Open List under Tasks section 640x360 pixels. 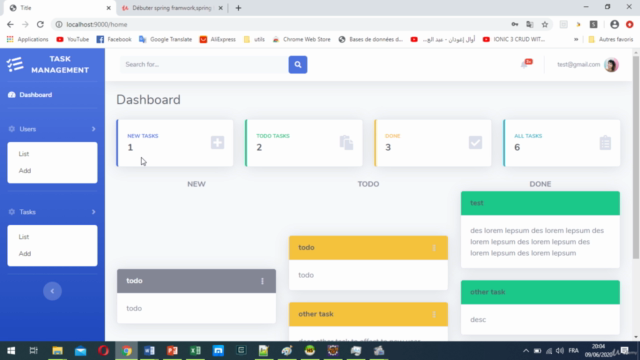coord(24,237)
